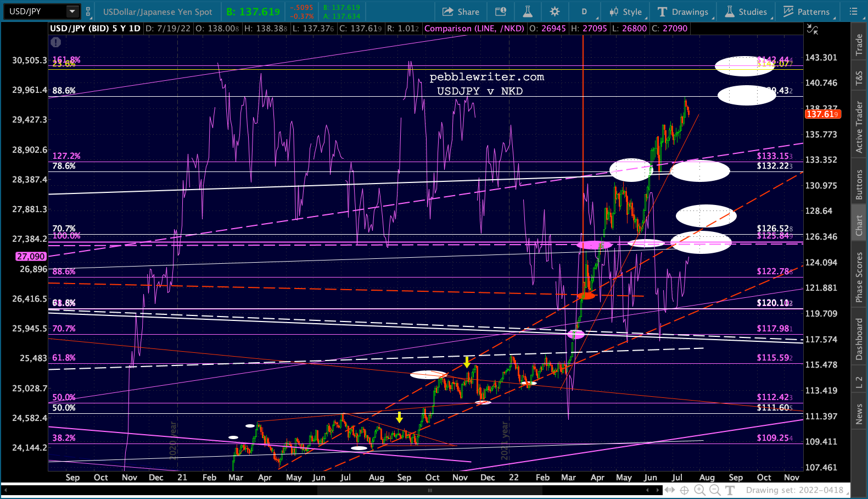
Task: Click the symbol link clip icon
Action: point(88,12)
